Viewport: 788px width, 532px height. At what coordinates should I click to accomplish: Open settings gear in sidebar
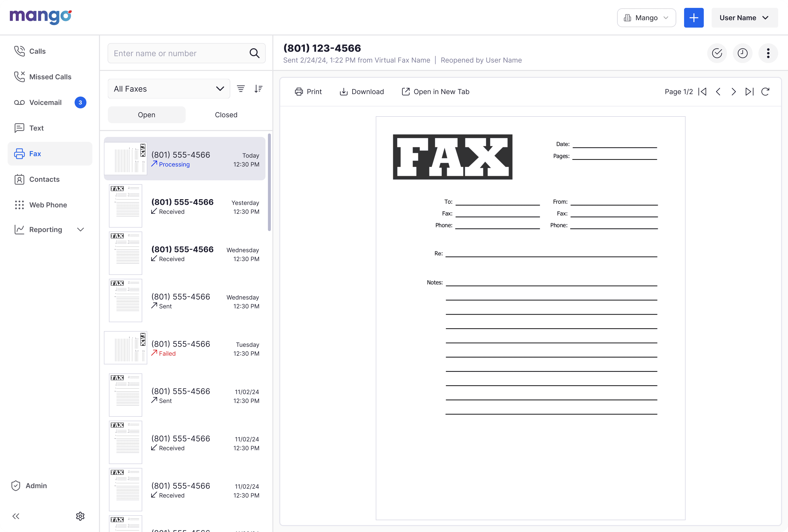tap(80, 516)
